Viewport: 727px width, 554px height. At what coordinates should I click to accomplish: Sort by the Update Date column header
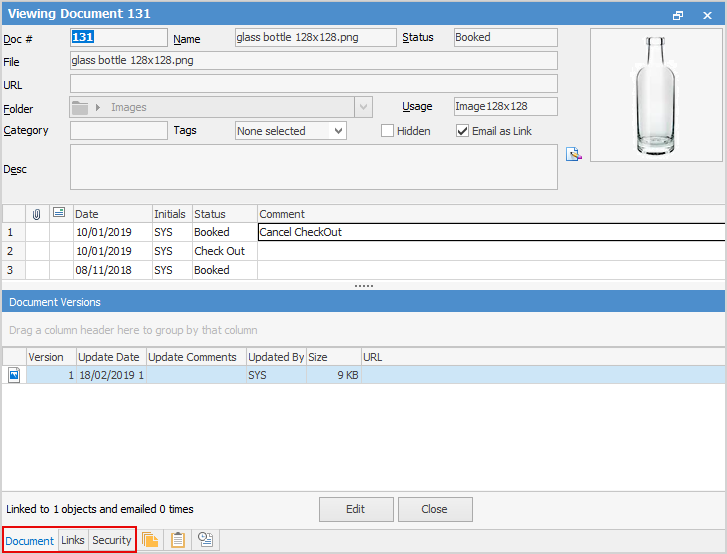[110, 357]
